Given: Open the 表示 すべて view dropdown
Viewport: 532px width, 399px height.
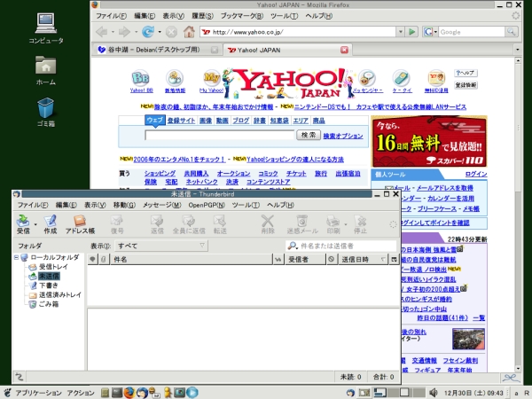Looking at the screenshot, I should (161, 246).
